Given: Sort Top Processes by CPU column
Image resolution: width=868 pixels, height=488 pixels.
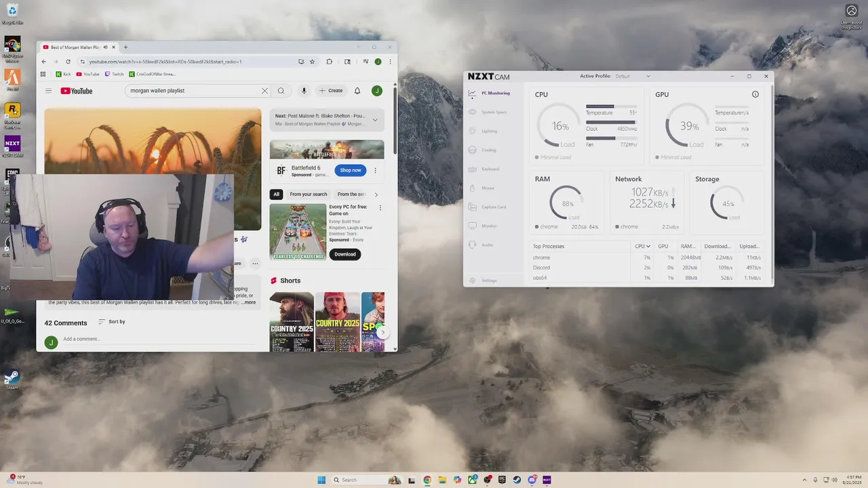Looking at the screenshot, I should [642, 246].
